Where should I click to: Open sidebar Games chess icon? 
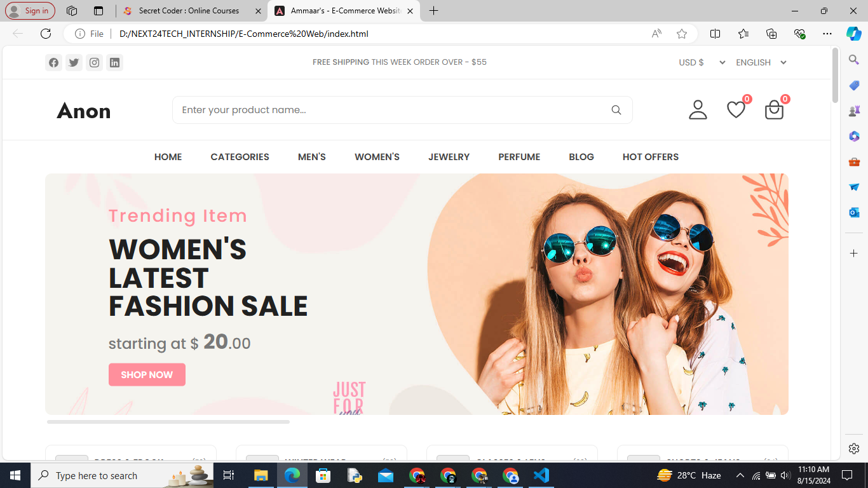(x=854, y=111)
